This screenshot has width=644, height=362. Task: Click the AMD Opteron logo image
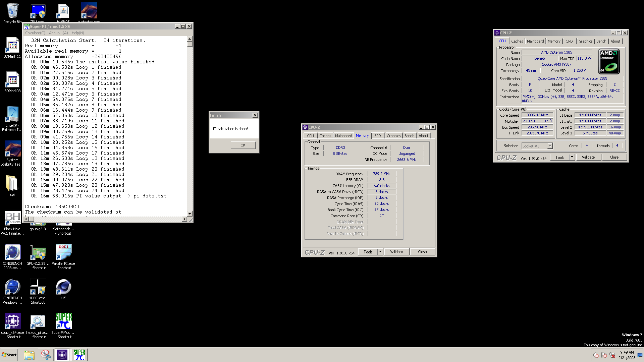[x=609, y=61]
